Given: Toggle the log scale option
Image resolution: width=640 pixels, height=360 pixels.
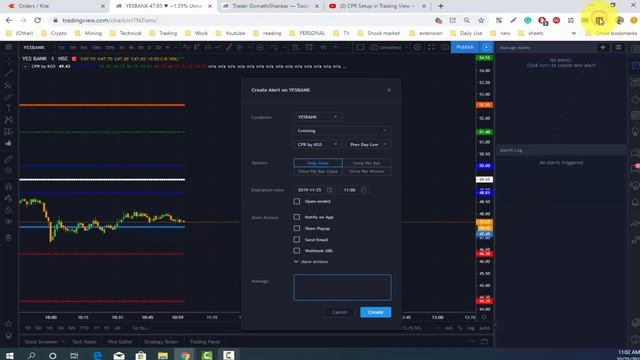Looking at the screenshot, I should 471,328.
